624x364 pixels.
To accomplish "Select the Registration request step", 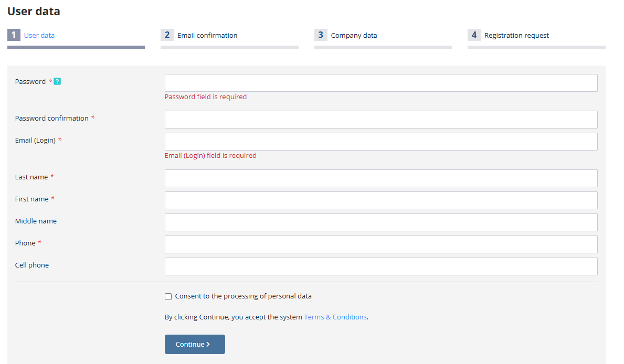I will tap(516, 36).
